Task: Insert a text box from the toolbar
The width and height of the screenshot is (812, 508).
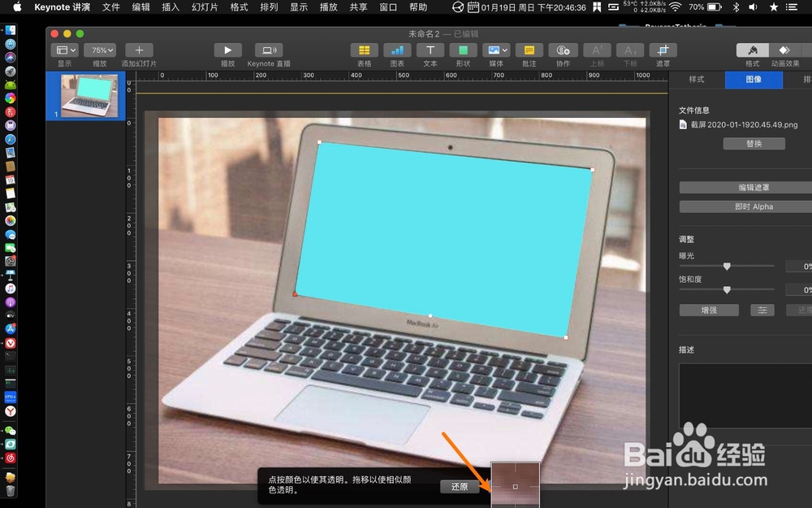Action: click(x=430, y=50)
